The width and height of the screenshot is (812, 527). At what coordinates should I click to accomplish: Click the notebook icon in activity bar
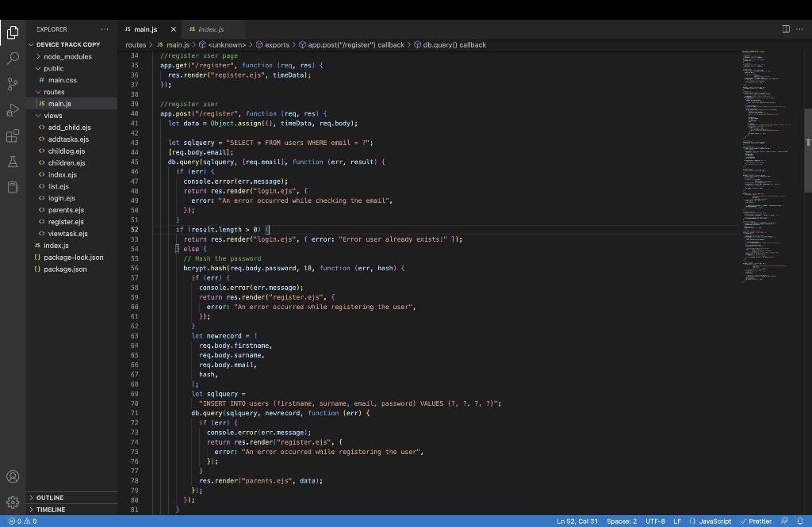(13, 187)
